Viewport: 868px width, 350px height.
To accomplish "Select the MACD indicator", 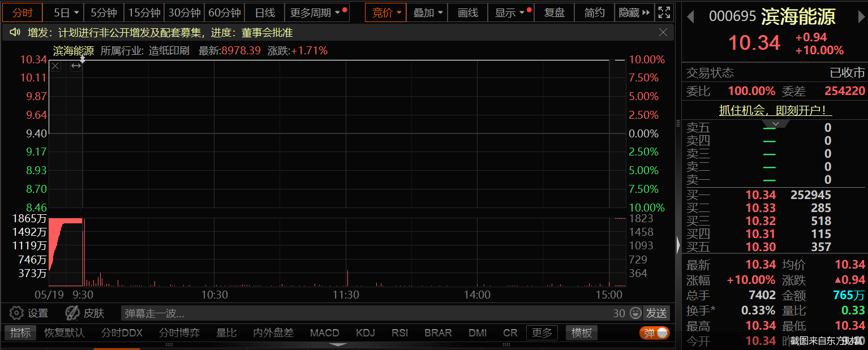I will [325, 333].
